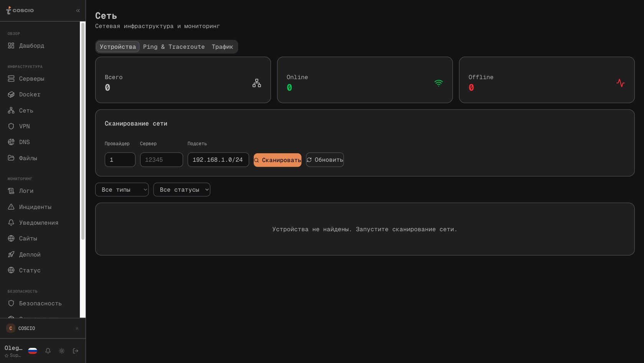The image size is (644, 363).
Task: Click the Устройства не найдены message
Action: pyautogui.click(x=365, y=229)
